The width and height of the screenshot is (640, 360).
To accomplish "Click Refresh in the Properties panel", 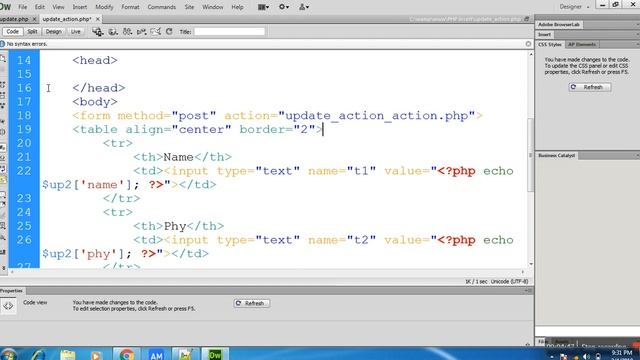I will tap(252, 303).
